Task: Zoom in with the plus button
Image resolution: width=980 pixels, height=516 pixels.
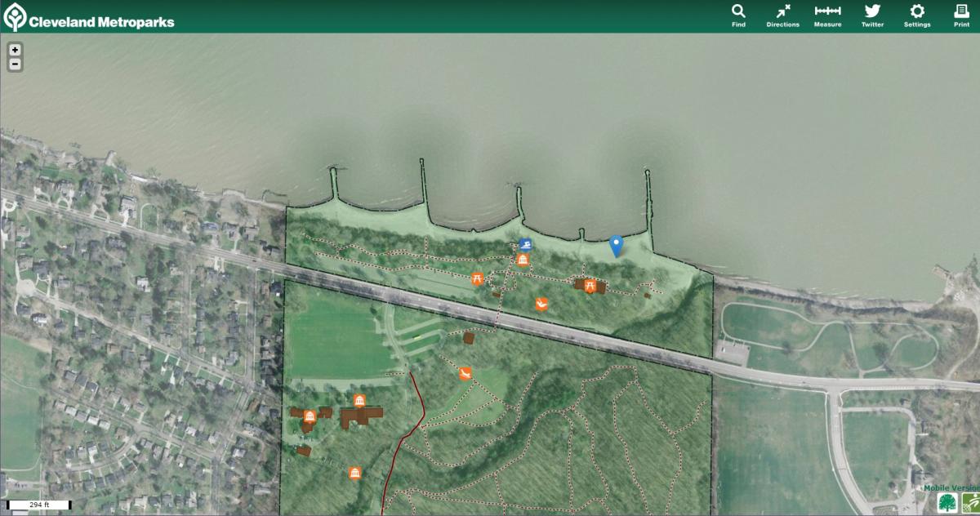Action: click(15, 50)
